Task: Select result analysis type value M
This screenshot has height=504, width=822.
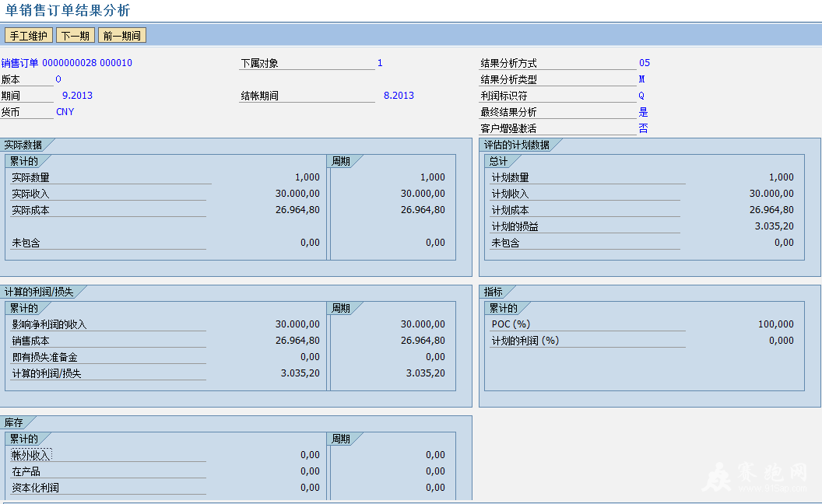Action: pos(641,79)
